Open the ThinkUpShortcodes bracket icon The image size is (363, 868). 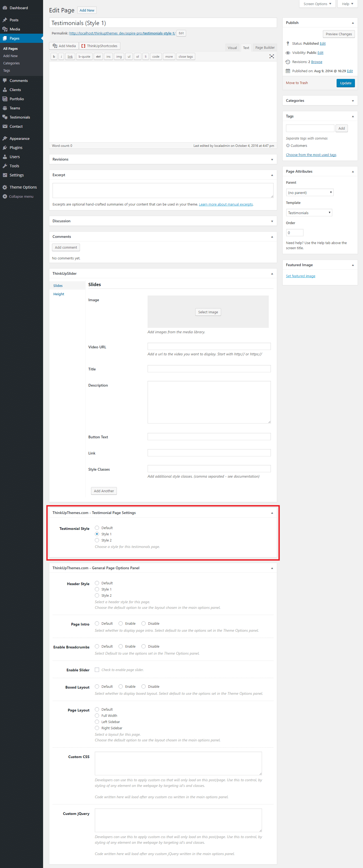(83, 46)
